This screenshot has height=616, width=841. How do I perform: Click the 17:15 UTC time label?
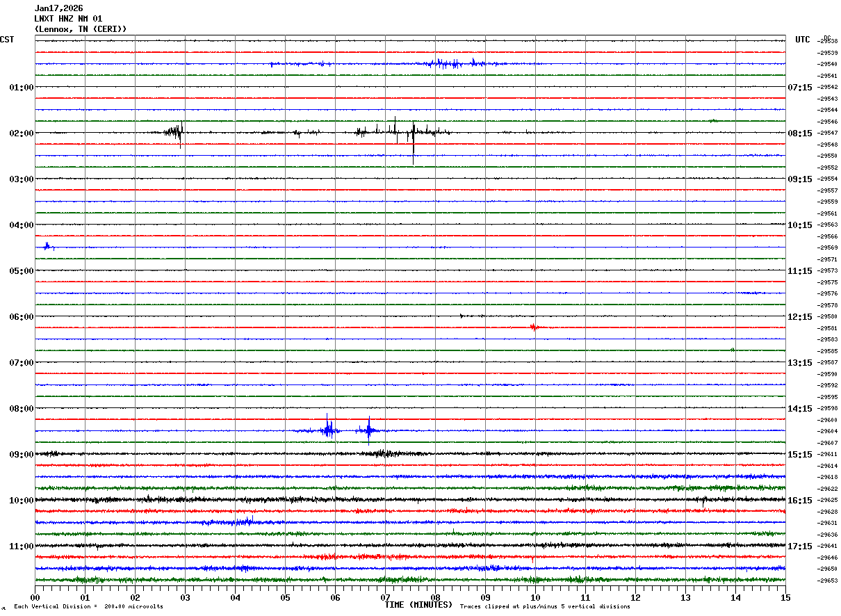(x=800, y=546)
